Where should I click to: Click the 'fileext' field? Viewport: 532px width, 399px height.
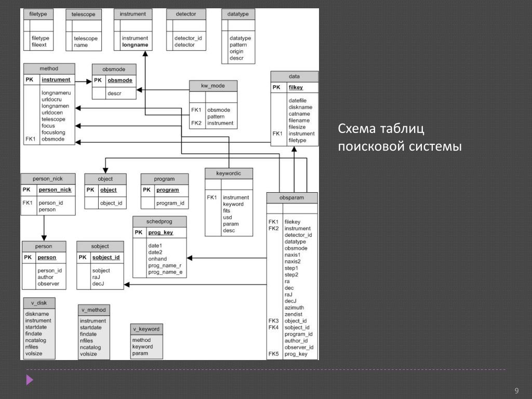39,45
